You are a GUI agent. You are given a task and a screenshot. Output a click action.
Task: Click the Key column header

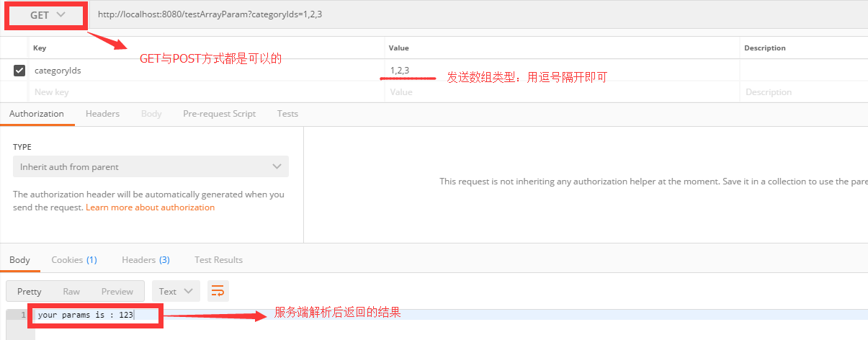tap(40, 48)
